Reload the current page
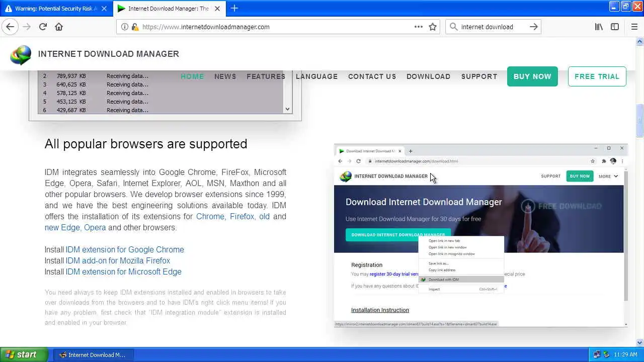644x362 pixels. (43, 27)
